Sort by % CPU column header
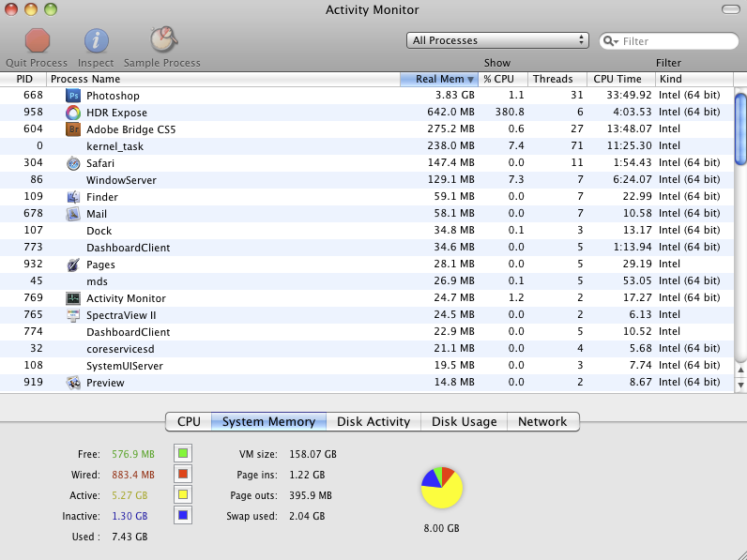This screenshot has width=747, height=560. coord(503,79)
